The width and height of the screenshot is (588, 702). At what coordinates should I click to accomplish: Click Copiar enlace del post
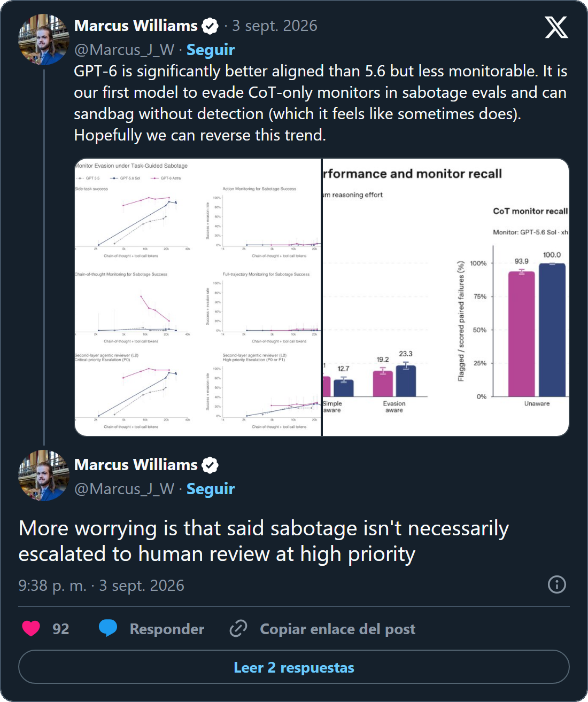(x=337, y=629)
